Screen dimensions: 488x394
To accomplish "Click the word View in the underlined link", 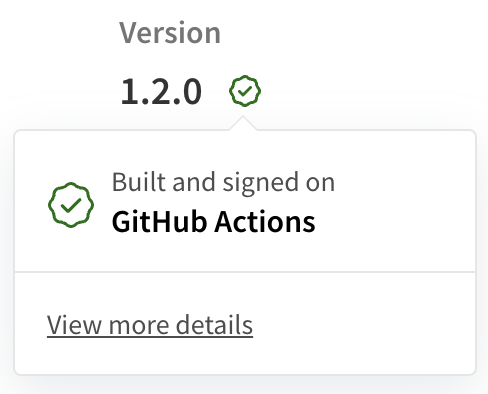I will point(74,325).
